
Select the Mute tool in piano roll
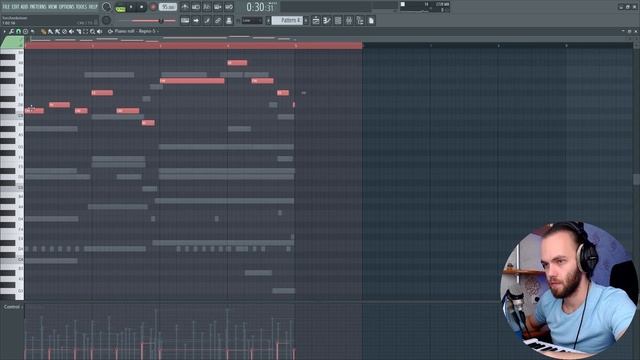click(71, 31)
